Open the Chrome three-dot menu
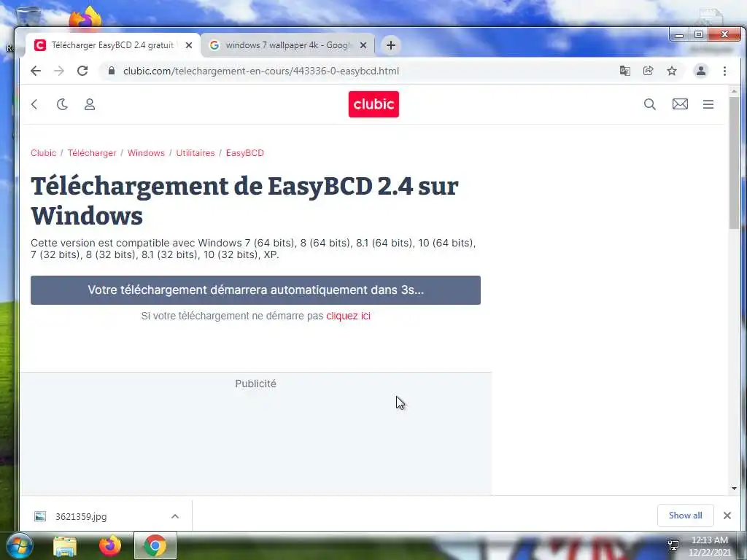The height and width of the screenshot is (560, 747). 724,71
